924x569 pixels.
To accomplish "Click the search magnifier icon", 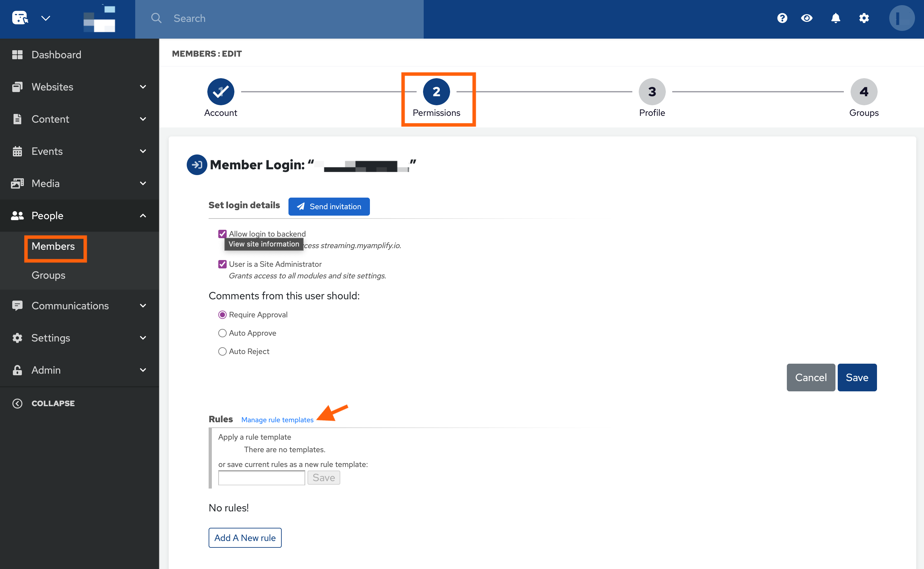I will (156, 18).
